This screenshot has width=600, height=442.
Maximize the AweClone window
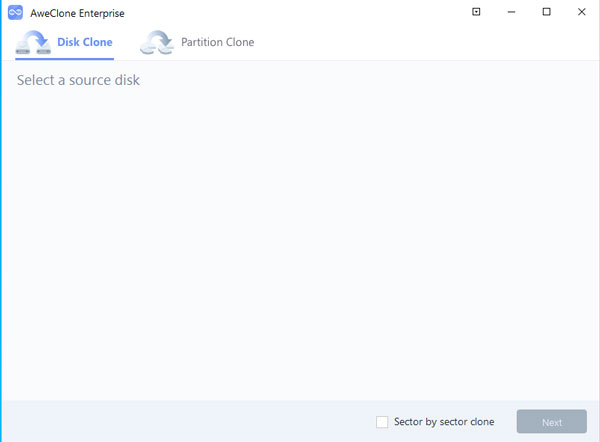[x=546, y=12]
